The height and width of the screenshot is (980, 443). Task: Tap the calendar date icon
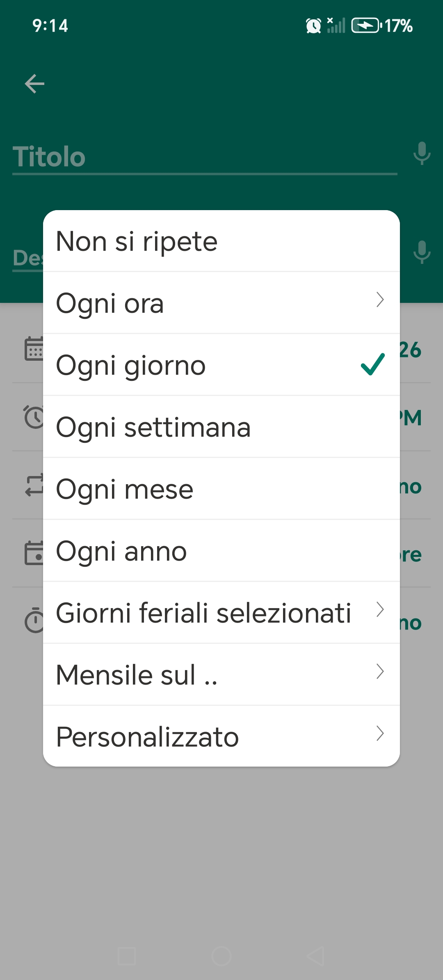click(x=34, y=349)
